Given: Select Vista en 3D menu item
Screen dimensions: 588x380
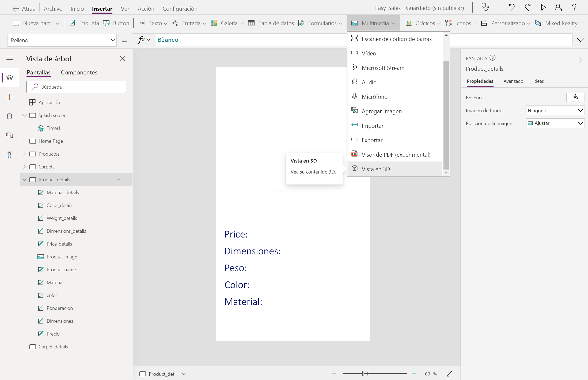Looking at the screenshot, I should click(x=375, y=169).
